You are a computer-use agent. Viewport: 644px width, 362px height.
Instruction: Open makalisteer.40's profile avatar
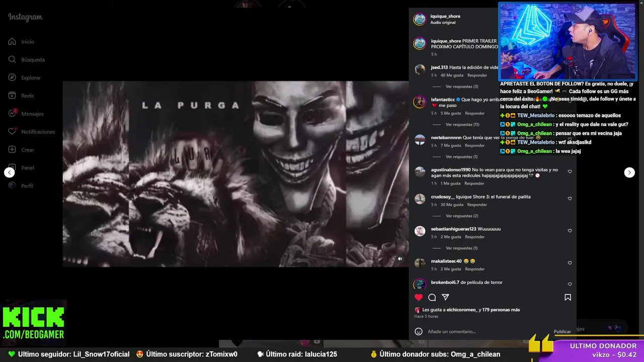[420, 263]
